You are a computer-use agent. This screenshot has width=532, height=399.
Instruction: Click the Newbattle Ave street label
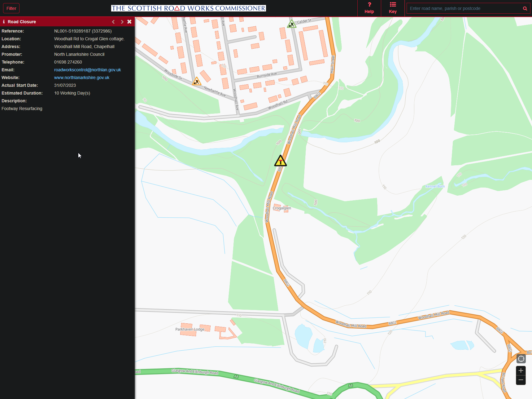pos(215,91)
